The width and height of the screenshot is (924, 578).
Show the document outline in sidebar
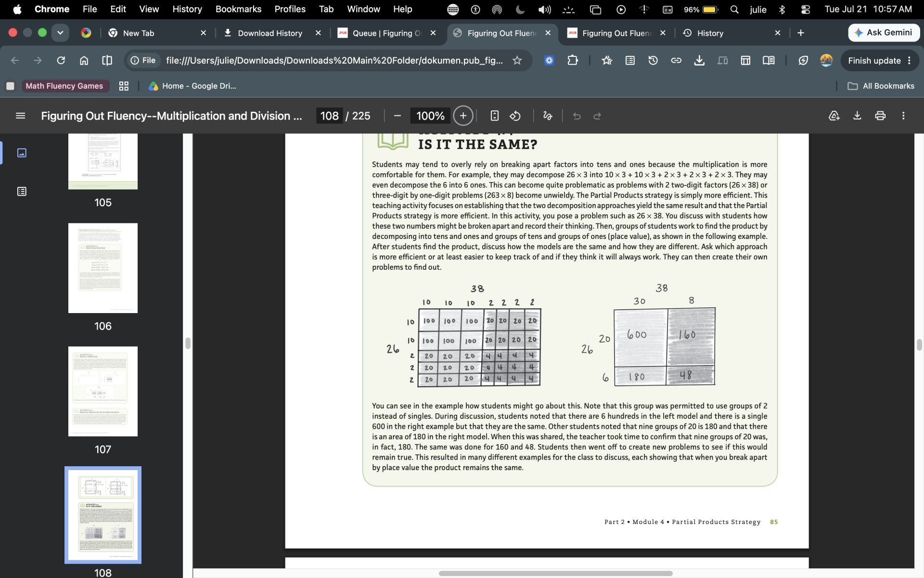coord(22,192)
